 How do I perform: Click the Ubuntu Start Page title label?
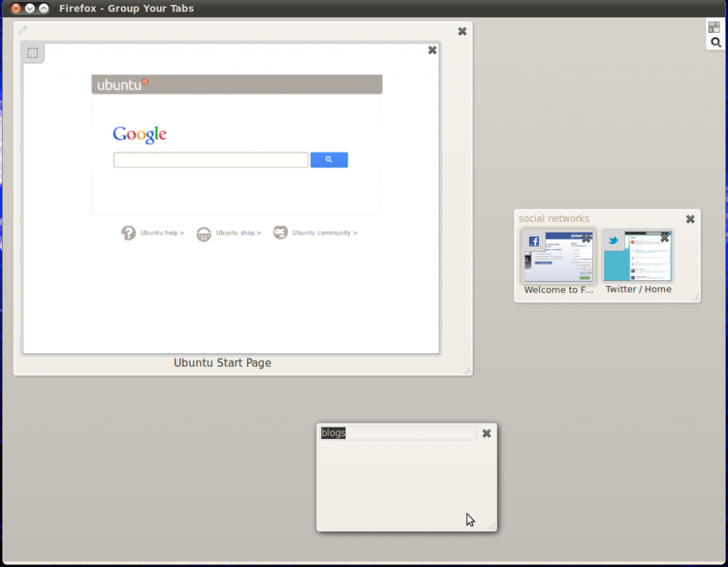pos(223,363)
